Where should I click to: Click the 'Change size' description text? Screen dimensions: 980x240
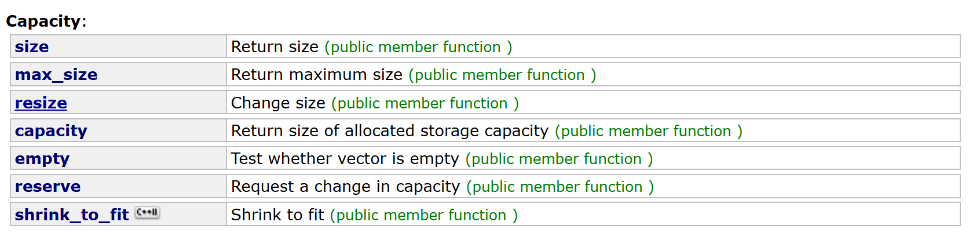[x=279, y=103]
